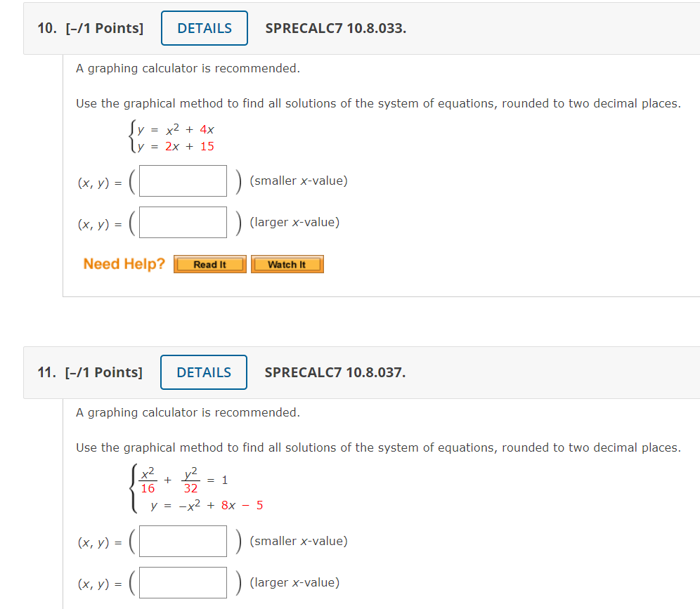Focus question 10 smaller x-value answer box
The image size is (700, 609).
(183, 181)
